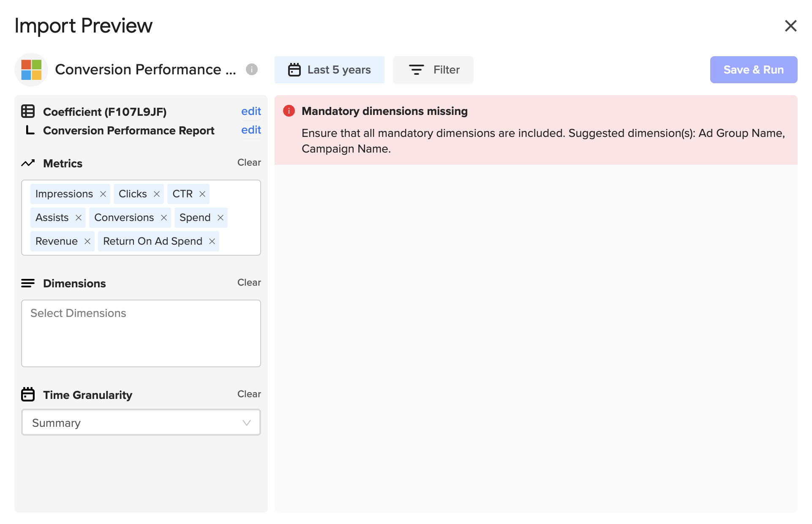Click the Microsoft Ads logo icon

point(31,70)
